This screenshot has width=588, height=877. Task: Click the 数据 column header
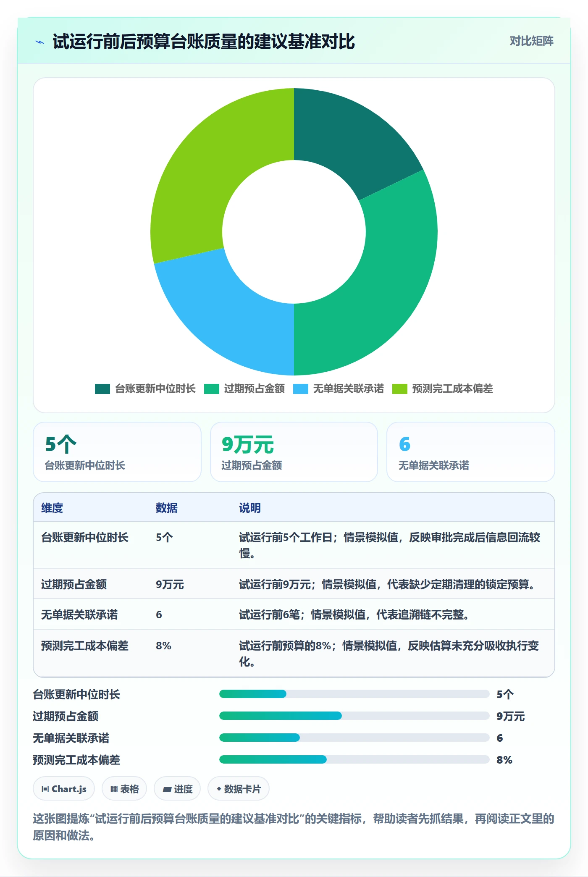(167, 508)
